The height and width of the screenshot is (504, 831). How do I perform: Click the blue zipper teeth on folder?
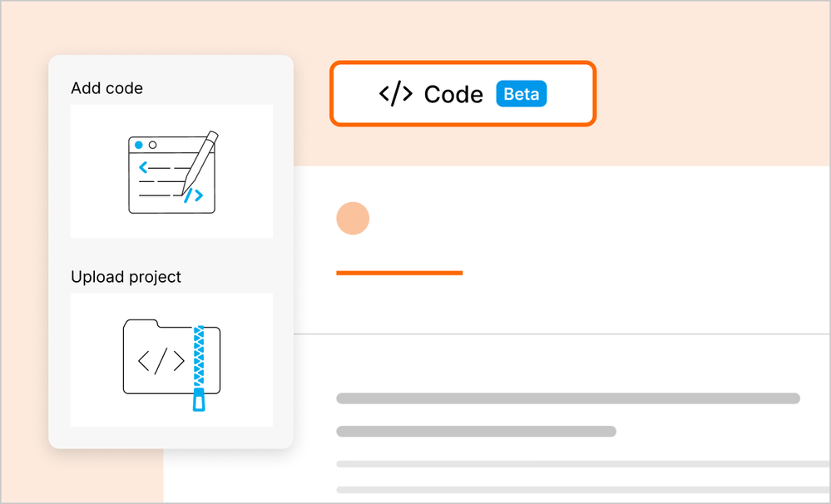(x=199, y=356)
